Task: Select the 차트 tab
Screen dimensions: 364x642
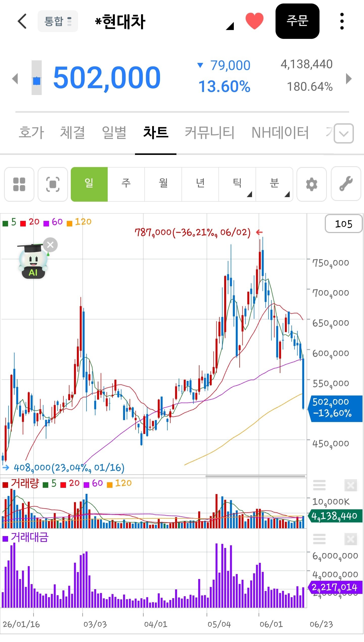Action: coord(156,132)
